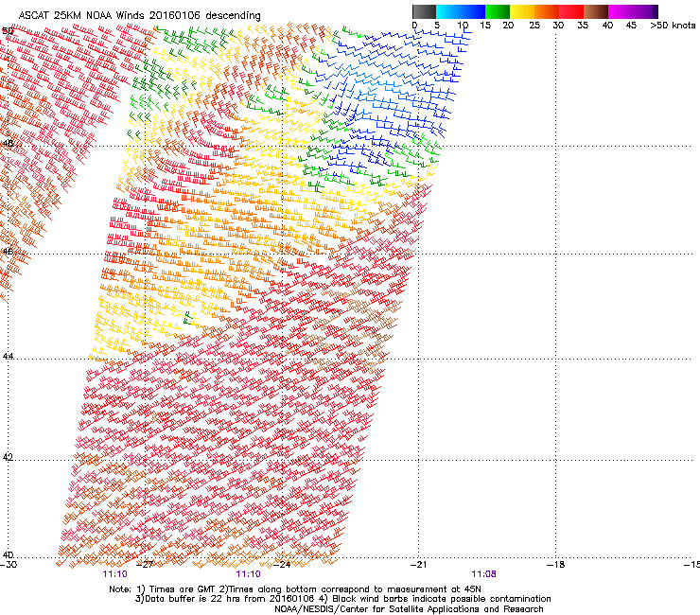Viewport: 700px width, 615px height.
Task: Click the legend label 20
Action: tap(508, 26)
